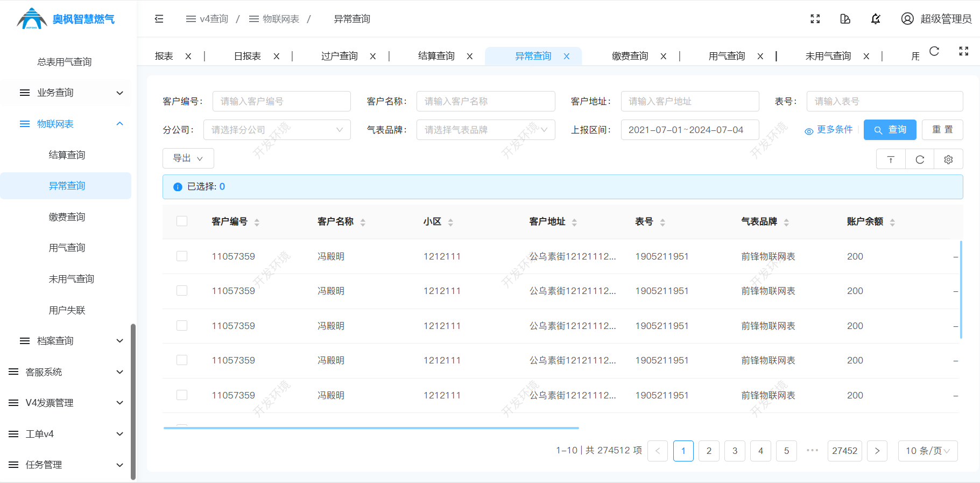Focus the 客户编号 input field
Screen dimensions: 980x483
(x=281, y=101)
